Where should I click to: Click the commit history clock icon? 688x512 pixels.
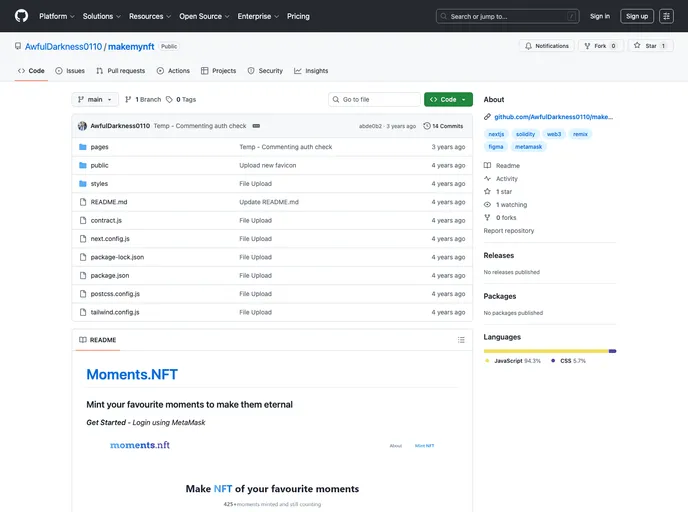coord(427,126)
